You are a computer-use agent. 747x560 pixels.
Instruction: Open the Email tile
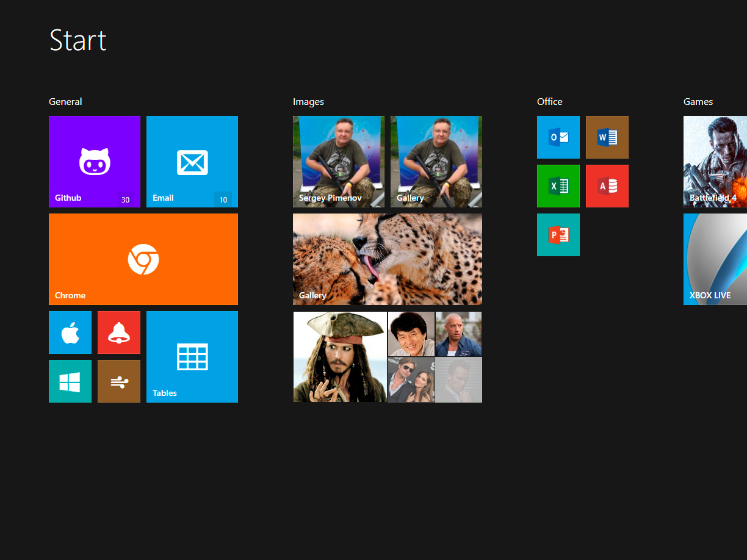coord(192,162)
